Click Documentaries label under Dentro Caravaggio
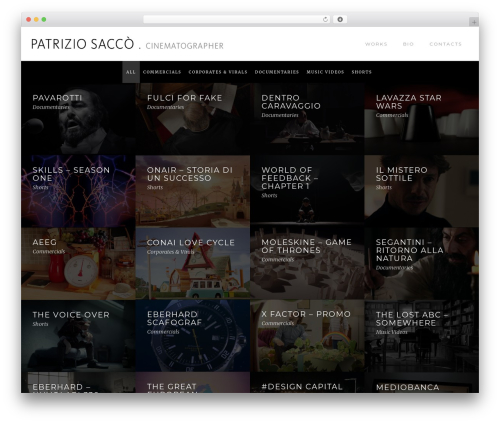The width and height of the screenshot is (500, 423). pyautogui.click(x=280, y=115)
